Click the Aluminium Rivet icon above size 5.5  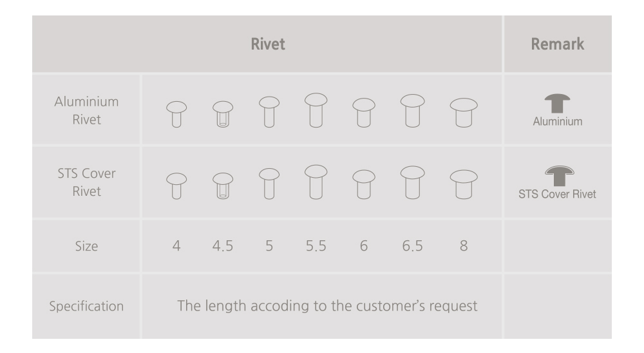coord(316,110)
